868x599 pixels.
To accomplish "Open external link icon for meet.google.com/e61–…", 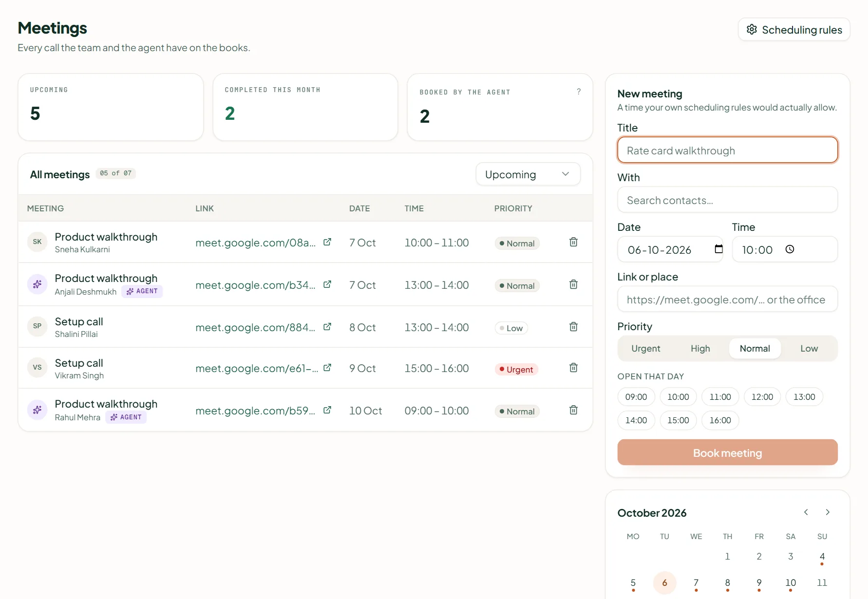I will 327,368.
